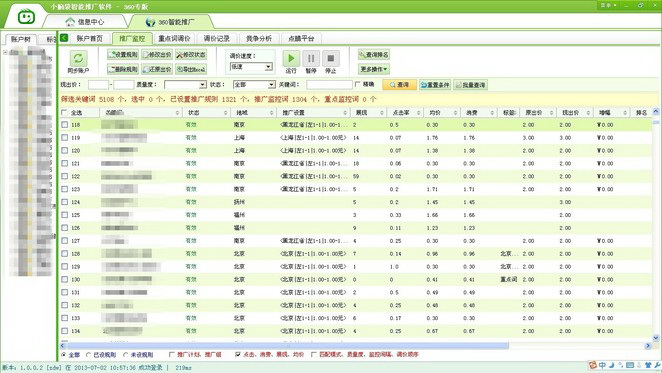Click the 批量查询 batch query button

tap(470, 85)
